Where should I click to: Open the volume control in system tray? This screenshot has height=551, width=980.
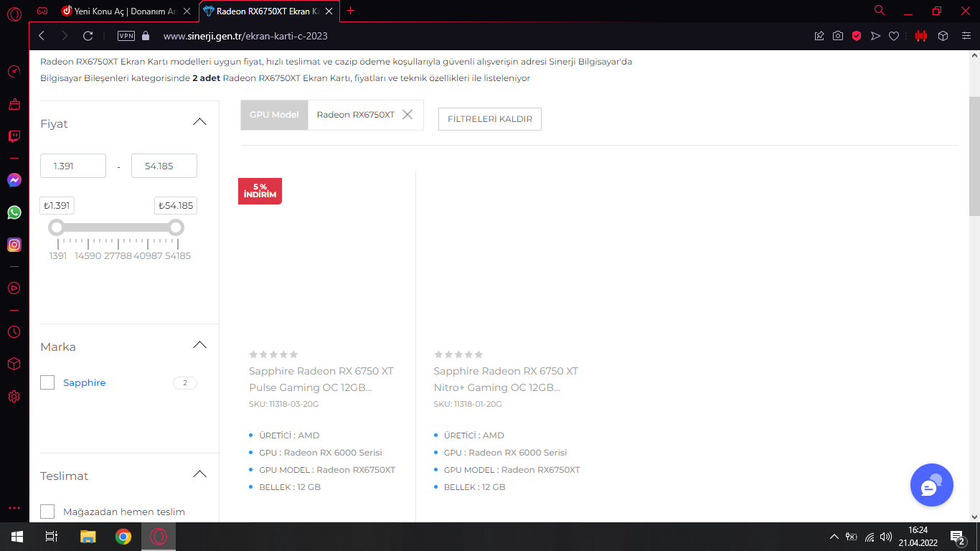886,537
